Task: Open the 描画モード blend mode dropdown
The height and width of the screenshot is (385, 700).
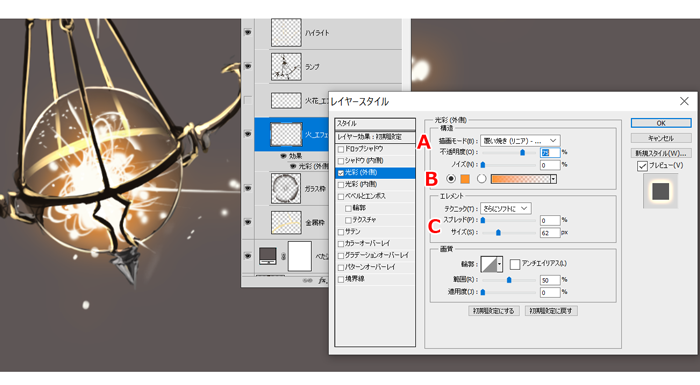Action: point(520,141)
